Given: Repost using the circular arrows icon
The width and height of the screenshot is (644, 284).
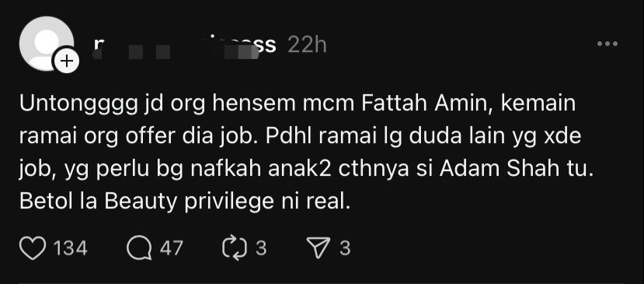Looking at the screenshot, I should (x=235, y=248).
